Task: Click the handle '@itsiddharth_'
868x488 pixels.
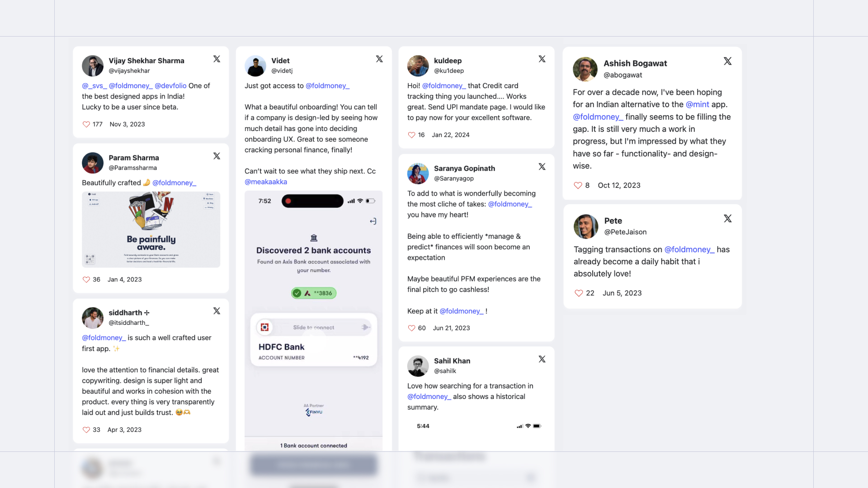Action: [x=129, y=323]
